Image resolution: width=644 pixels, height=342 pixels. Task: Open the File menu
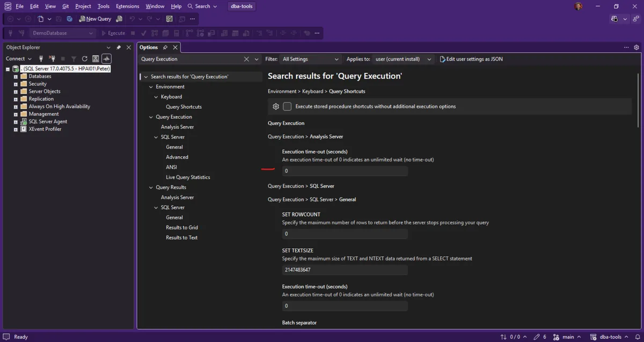[x=20, y=6]
